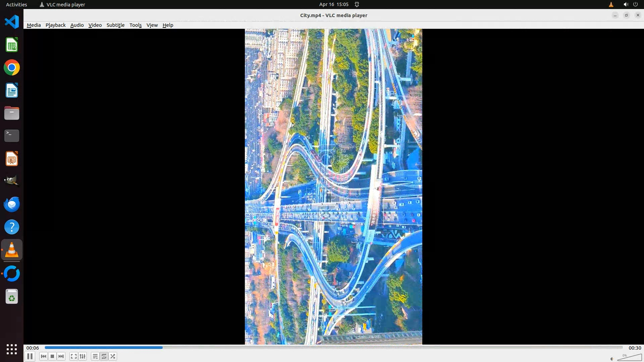Click the previous media button

pos(43,356)
